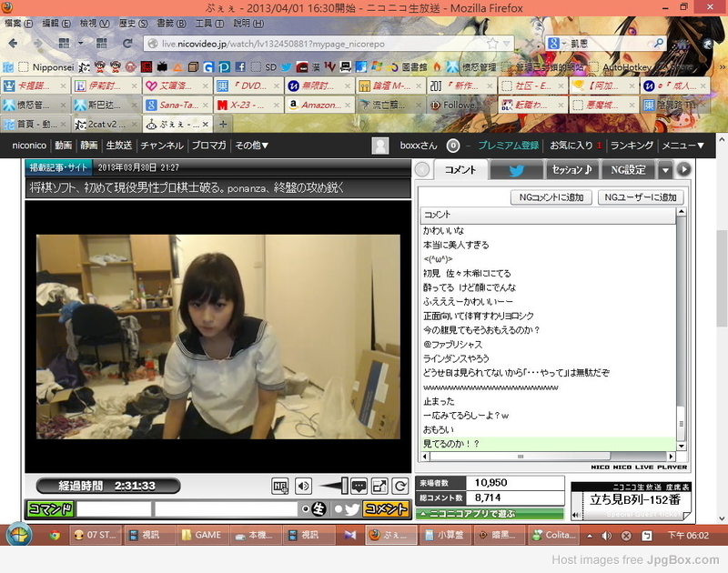Mute the player with the speaker icon

[304, 487]
